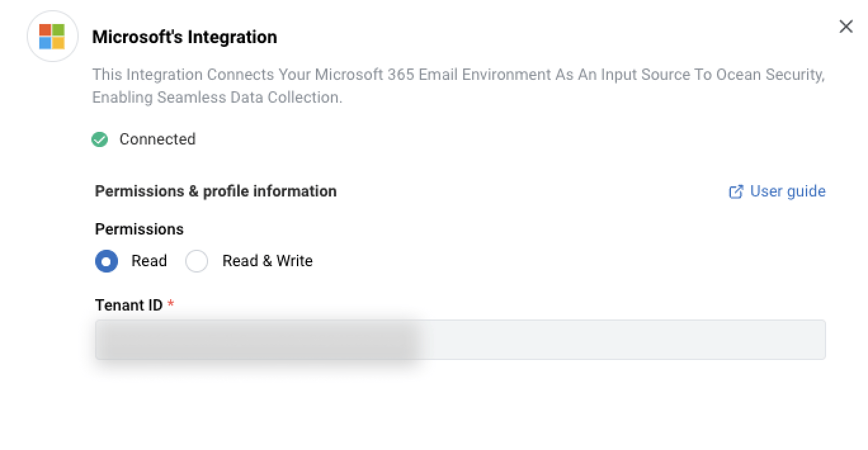This screenshot has width=868, height=450.
Task: Click the Permissions label above radio buttons
Action: pyautogui.click(x=140, y=229)
